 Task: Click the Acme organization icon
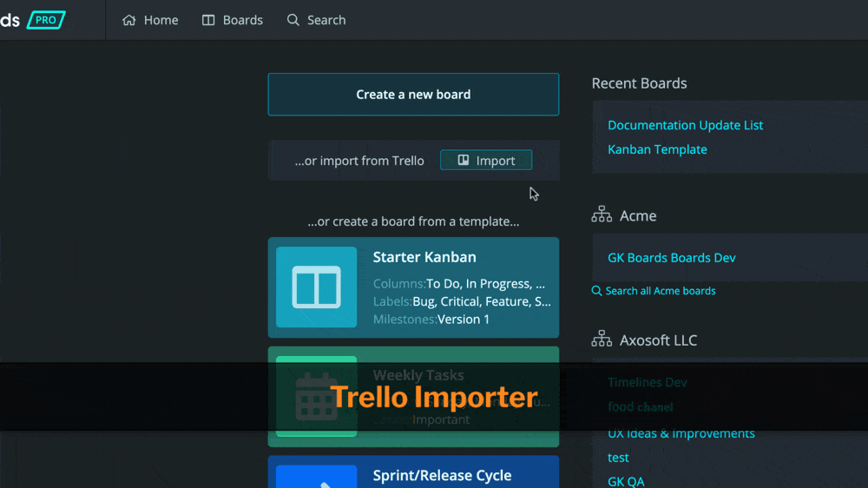point(602,214)
